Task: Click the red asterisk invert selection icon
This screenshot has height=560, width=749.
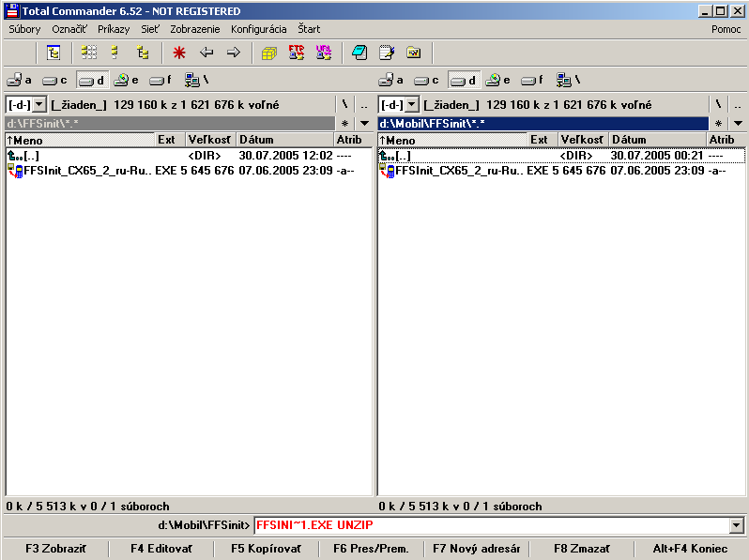Action: click(x=179, y=53)
